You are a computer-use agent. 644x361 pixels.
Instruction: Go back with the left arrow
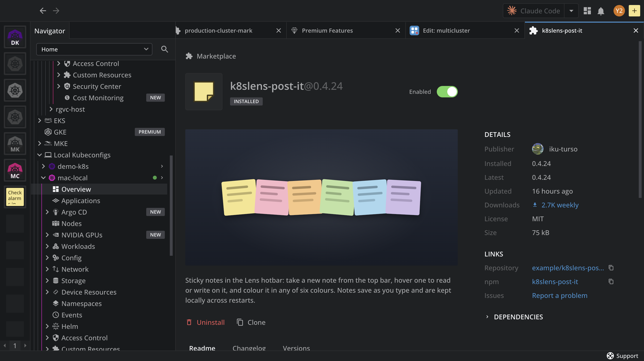pos(43,11)
